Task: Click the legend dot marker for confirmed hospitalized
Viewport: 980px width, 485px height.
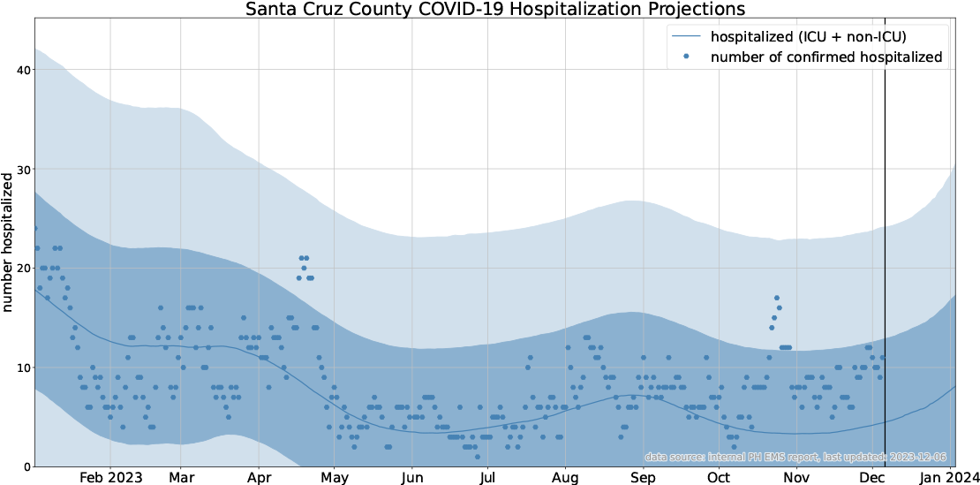Action: point(686,58)
